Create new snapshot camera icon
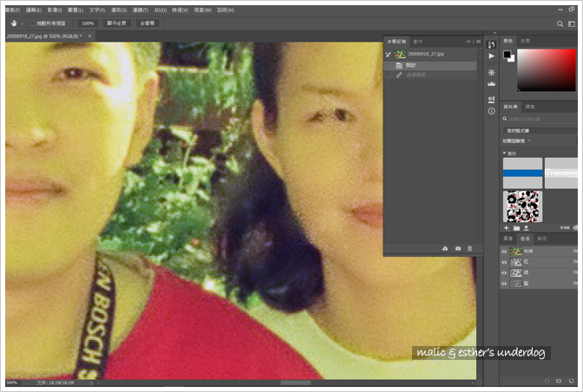This screenshot has width=583, height=392. pyautogui.click(x=458, y=249)
